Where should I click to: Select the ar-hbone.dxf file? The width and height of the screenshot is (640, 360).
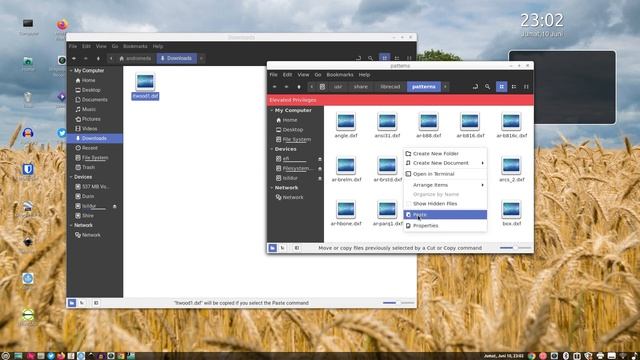click(x=346, y=213)
